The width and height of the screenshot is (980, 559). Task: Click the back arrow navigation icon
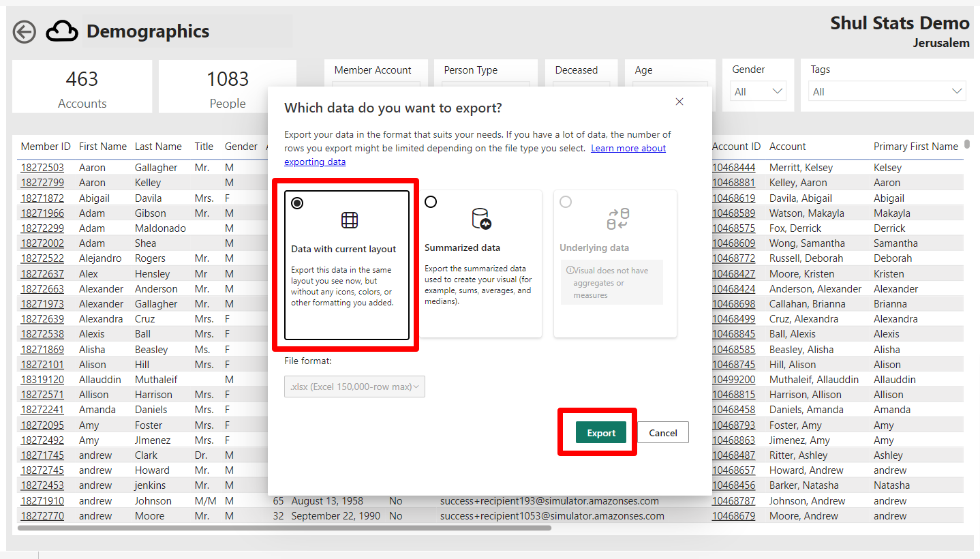coord(24,31)
